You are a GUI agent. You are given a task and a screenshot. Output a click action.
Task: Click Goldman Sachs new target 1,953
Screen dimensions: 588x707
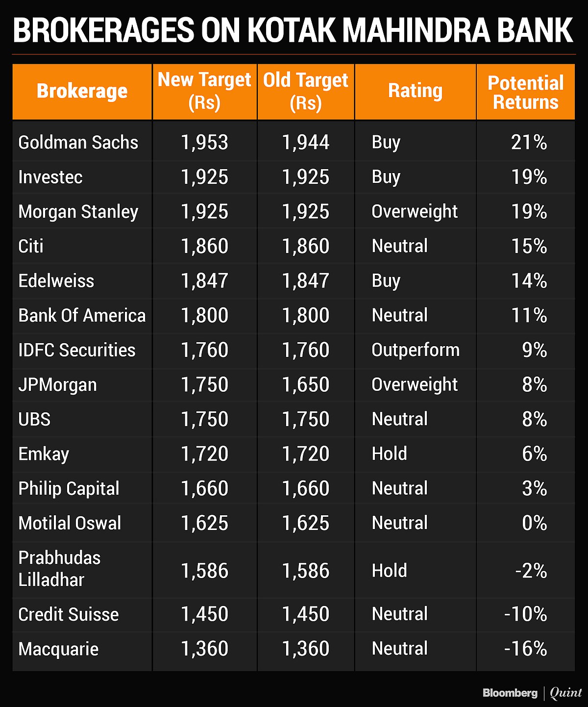pos(204,143)
